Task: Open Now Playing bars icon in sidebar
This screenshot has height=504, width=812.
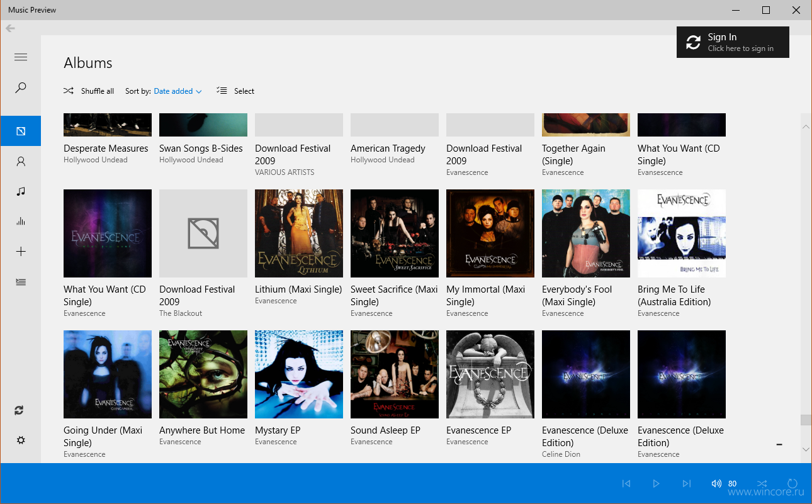Action: [21, 221]
